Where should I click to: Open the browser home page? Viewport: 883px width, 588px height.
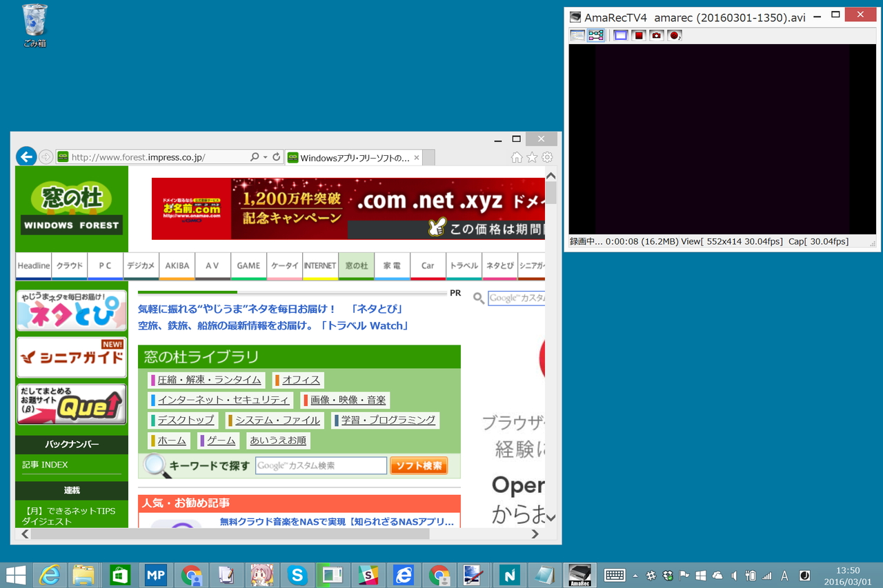516,157
